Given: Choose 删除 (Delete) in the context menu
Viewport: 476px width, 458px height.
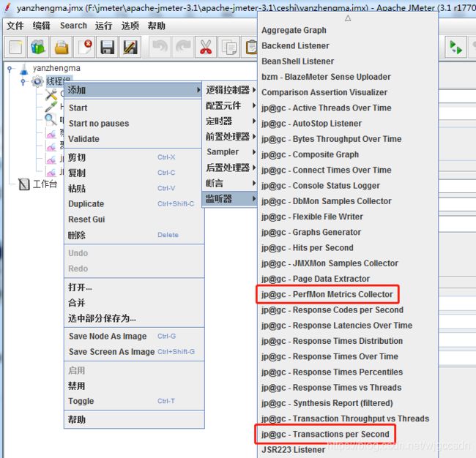Looking at the screenshot, I should [133, 235].
